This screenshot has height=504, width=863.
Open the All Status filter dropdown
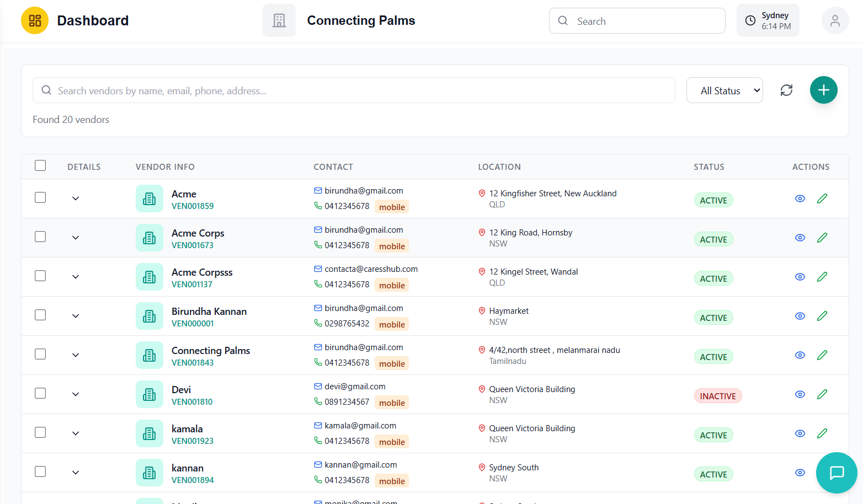pyautogui.click(x=725, y=90)
